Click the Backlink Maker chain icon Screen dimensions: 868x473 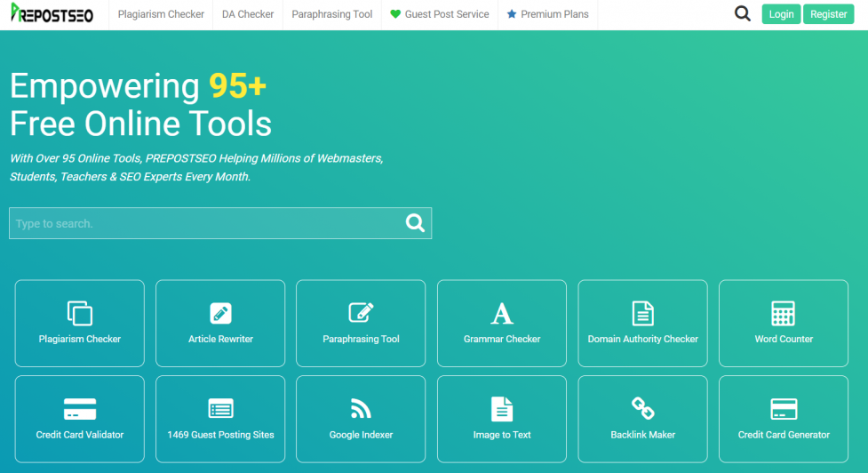coord(642,409)
